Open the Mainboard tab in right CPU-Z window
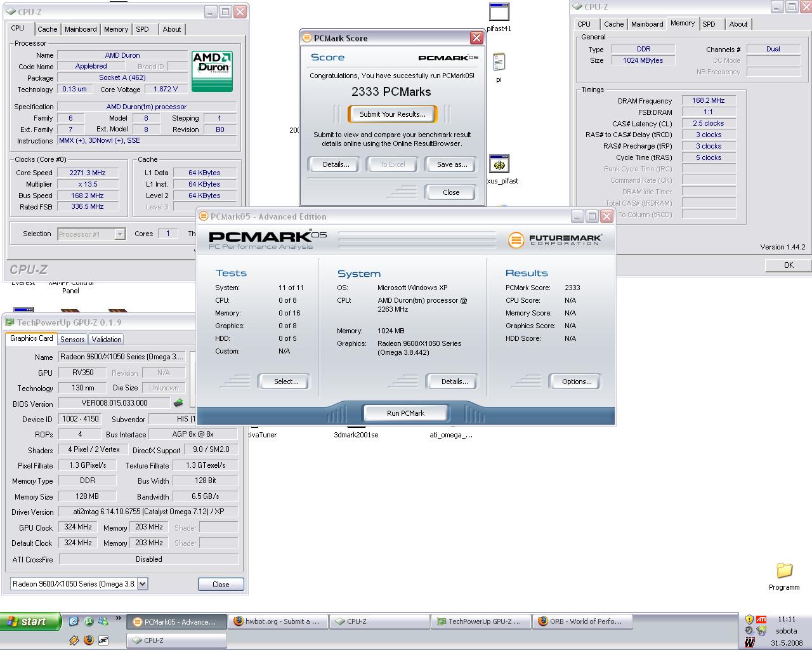 [x=647, y=24]
